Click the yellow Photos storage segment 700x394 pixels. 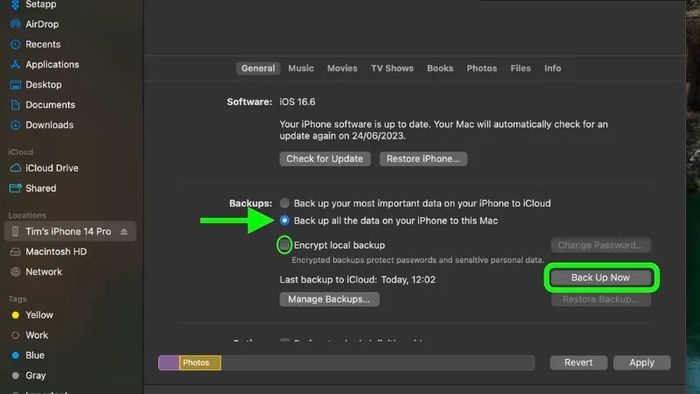200,363
